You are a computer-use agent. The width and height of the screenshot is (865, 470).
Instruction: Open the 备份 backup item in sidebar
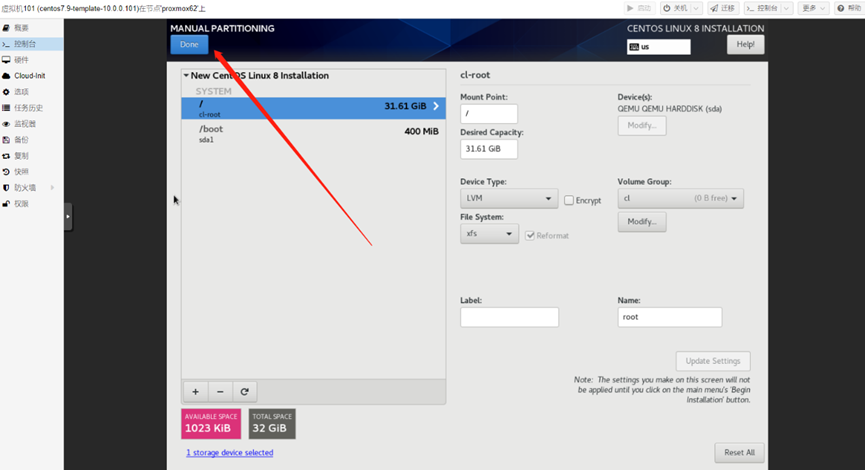pyautogui.click(x=31, y=140)
